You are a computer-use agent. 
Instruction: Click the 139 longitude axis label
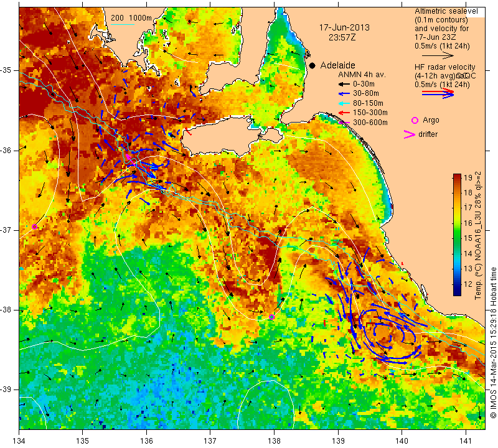(x=338, y=441)
